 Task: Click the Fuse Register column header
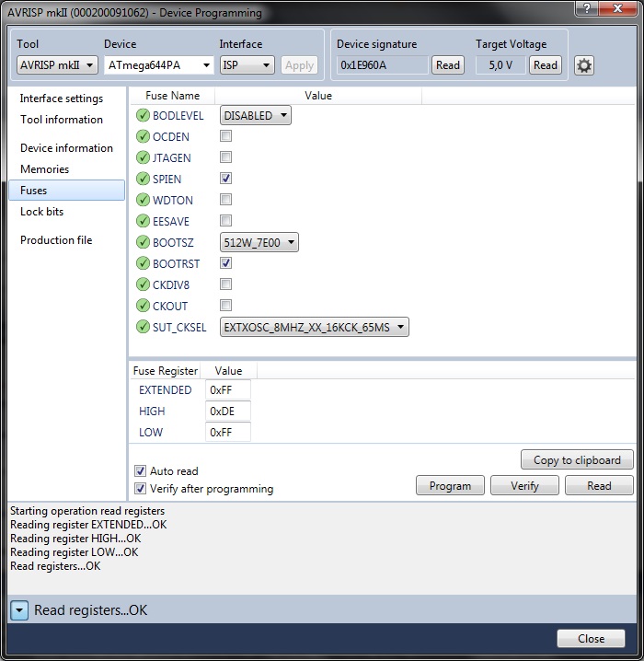[165, 371]
